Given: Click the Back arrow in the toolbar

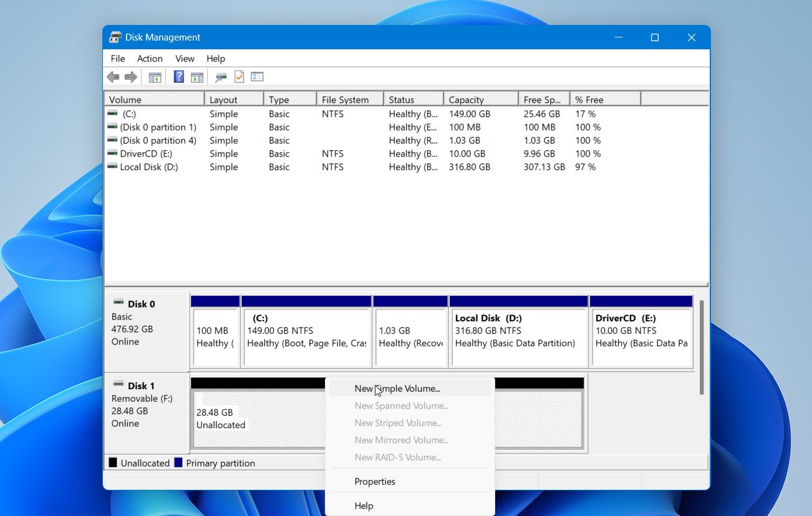Looking at the screenshot, I should pyautogui.click(x=113, y=77).
